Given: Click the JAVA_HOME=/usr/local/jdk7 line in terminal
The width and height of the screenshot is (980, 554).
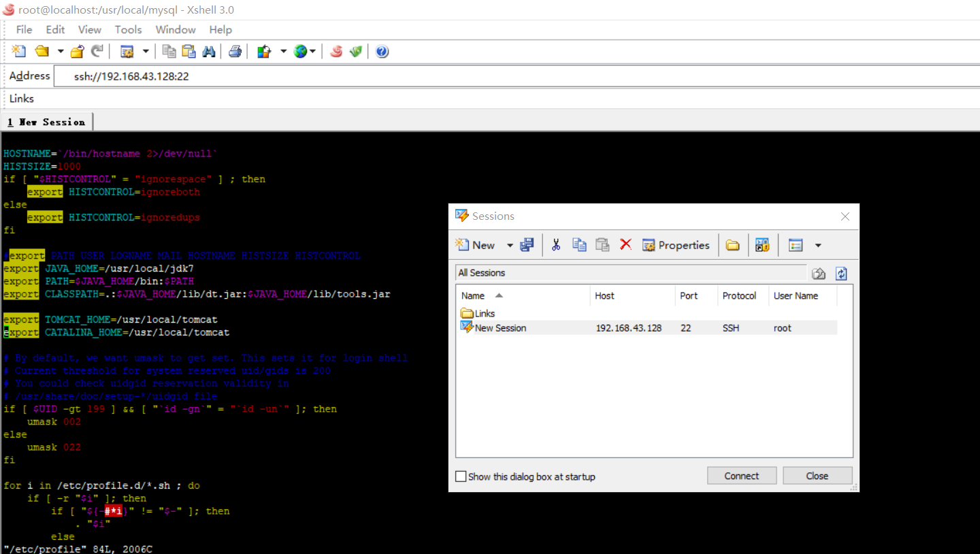Looking at the screenshot, I should (x=99, y=269).
